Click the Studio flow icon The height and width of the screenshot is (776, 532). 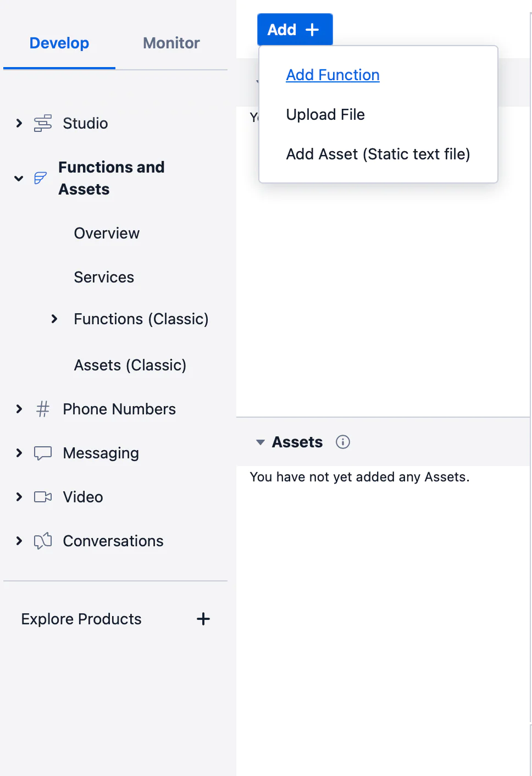pyautogui.click(x=42, y=123)
